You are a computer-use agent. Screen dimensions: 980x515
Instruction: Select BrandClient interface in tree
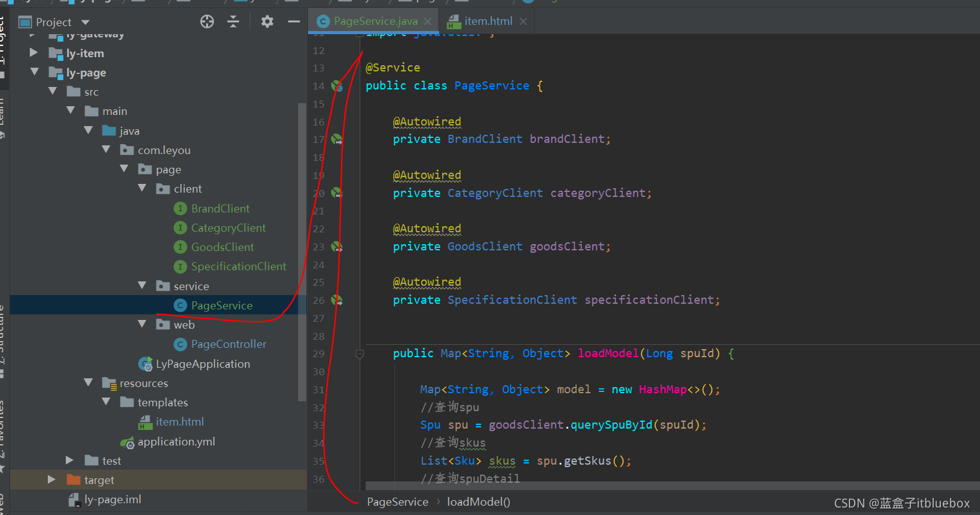pyautogui.click(x=220, y=209)
